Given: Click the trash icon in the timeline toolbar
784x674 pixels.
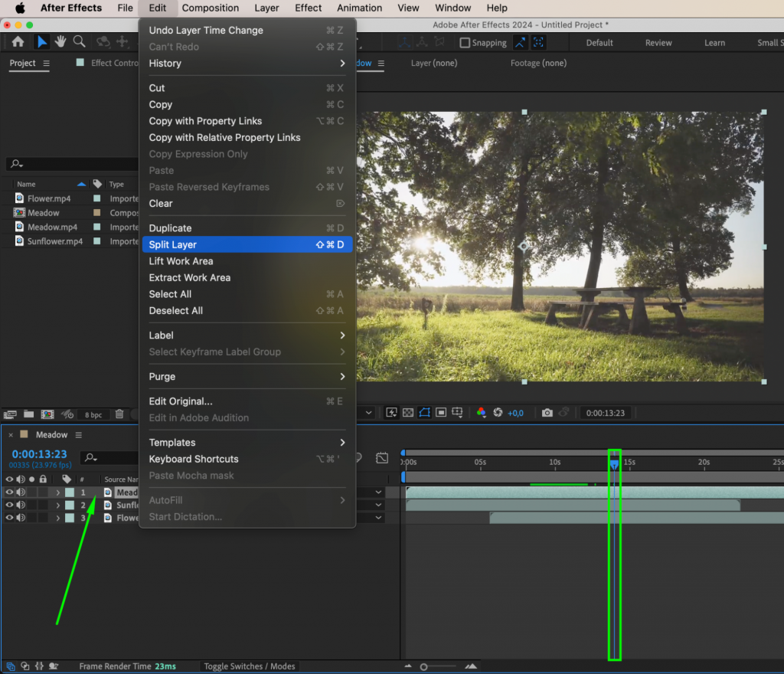Looking at the screenshot, I should coord(120,414).
